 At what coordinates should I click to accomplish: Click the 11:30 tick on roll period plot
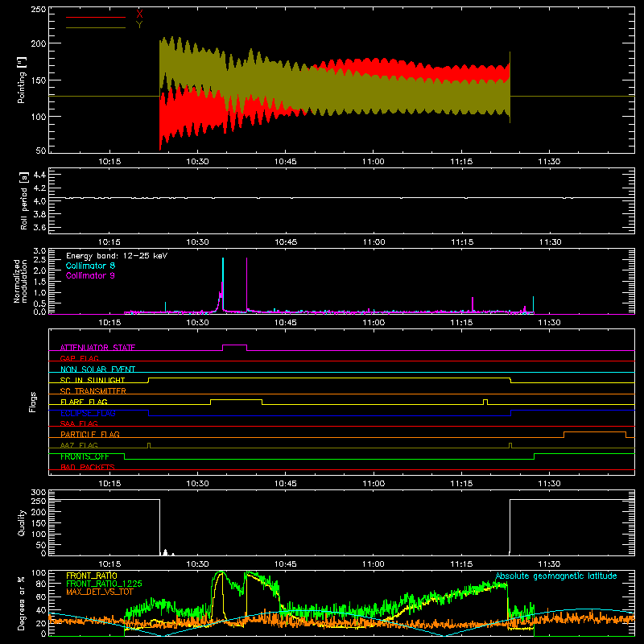pos(550,242)
